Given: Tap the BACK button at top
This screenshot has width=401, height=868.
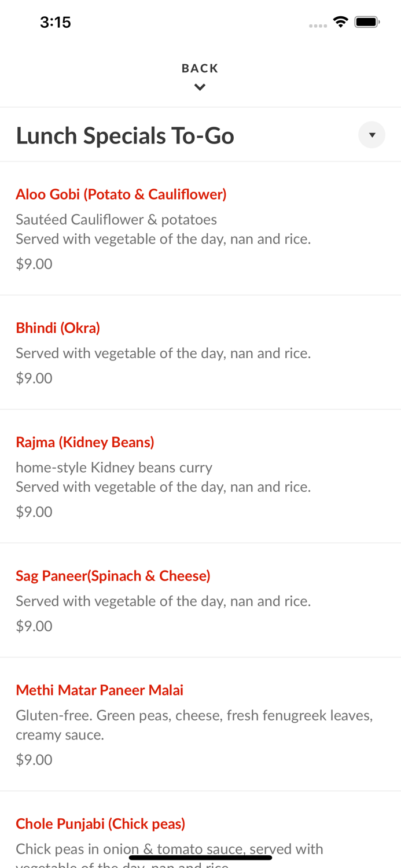Looking at the screenshot, I should [200, 68].
